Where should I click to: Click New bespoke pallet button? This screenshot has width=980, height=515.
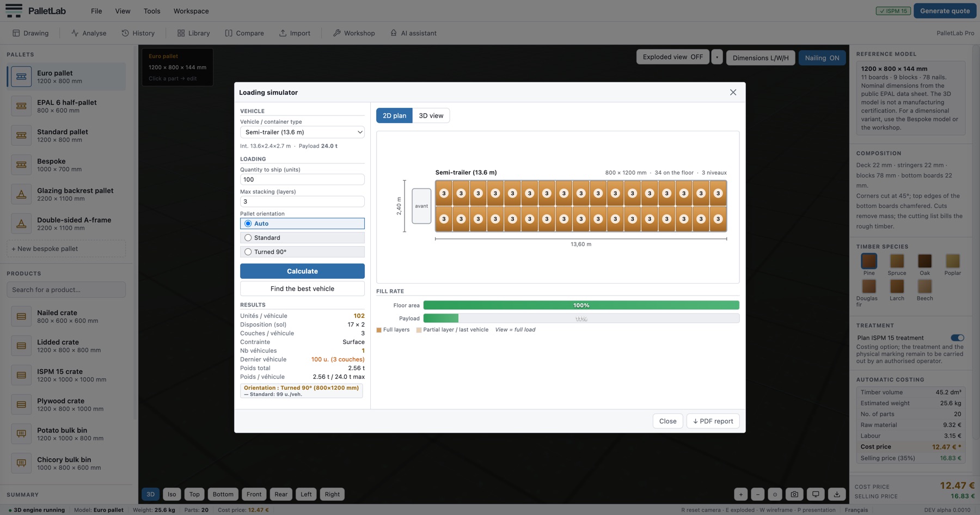click(x=66, y=249)
